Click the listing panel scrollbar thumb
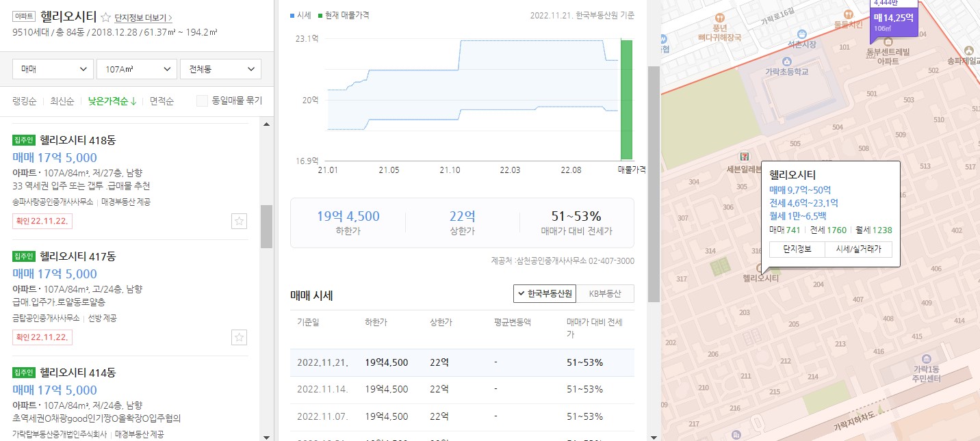Screen dimensions: 980x441 [x=266, y=226]
